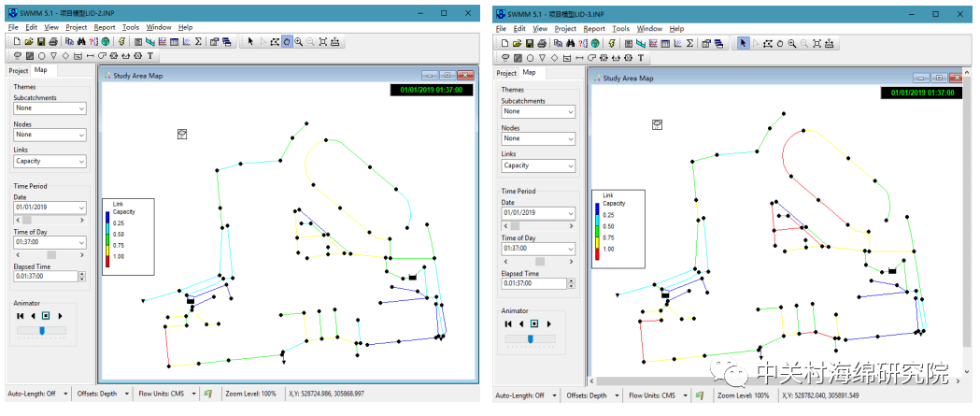
Task: Switch to Project tab in right window
Action: click(x=505, y=73)
